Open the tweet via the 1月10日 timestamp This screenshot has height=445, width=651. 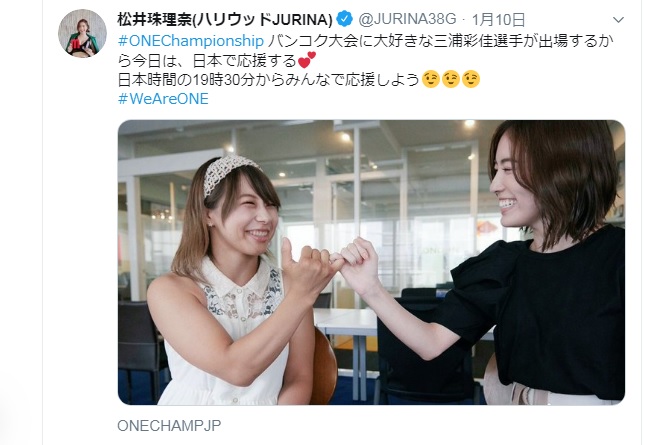click(x=499, y=20)
